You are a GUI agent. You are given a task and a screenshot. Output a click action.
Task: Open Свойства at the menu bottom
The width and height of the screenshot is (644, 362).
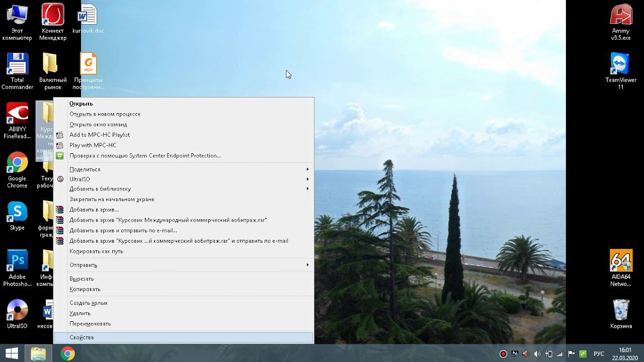point(184,337)
